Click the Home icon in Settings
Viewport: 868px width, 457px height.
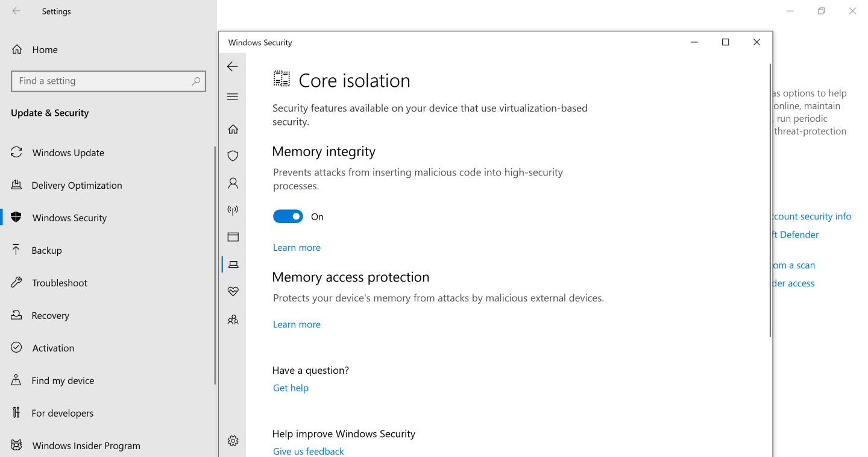(x=17, y=49)
